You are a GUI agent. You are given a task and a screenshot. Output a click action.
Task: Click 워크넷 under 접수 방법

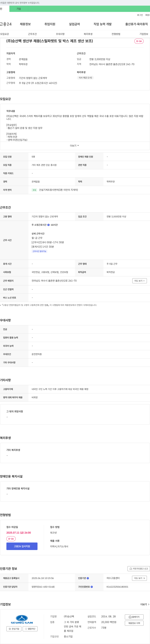pyautogui.click(x=53, y=533)
